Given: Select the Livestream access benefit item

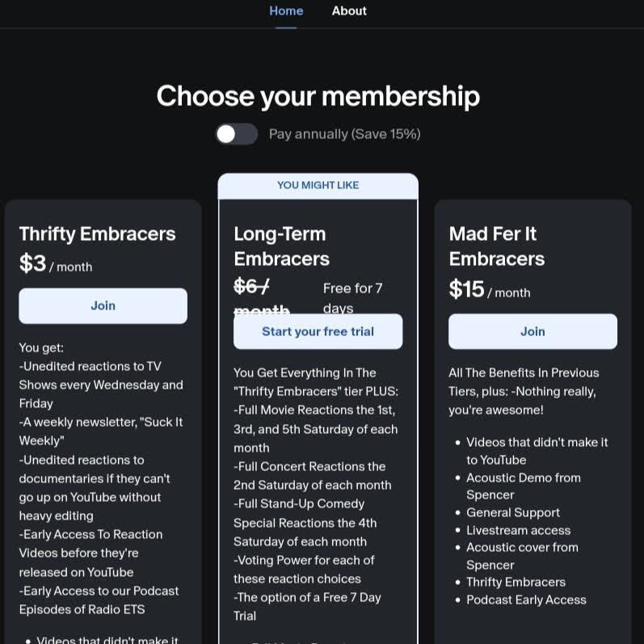Looking at the screenshot, I should pos(518,530).
